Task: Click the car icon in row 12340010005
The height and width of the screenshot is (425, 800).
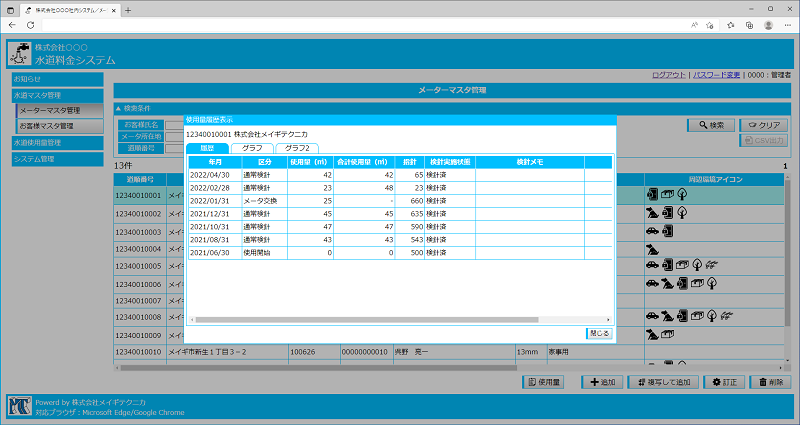Action: [x=652, y=265]
